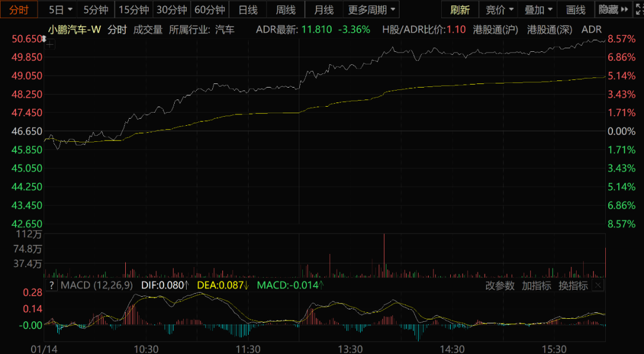Click the 37.4万 volume axis label
The height and width of the screenshot is (354, 644).
click(27, 263)
